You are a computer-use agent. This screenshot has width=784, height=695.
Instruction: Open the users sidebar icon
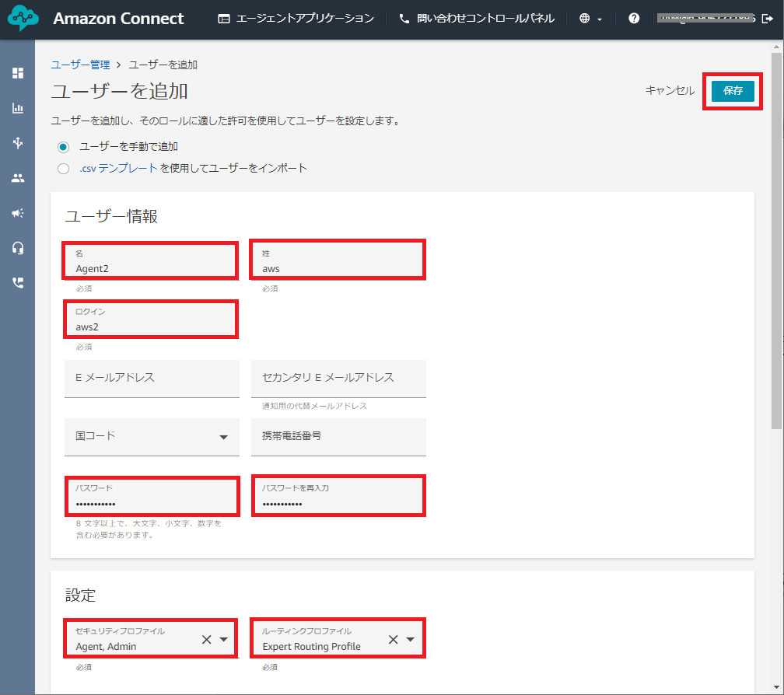point(18,178)
